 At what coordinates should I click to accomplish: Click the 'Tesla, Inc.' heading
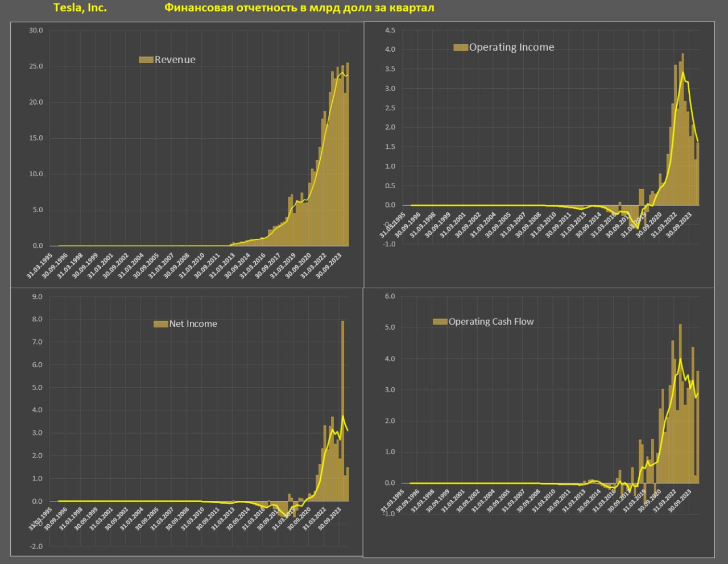click(80, 8)
